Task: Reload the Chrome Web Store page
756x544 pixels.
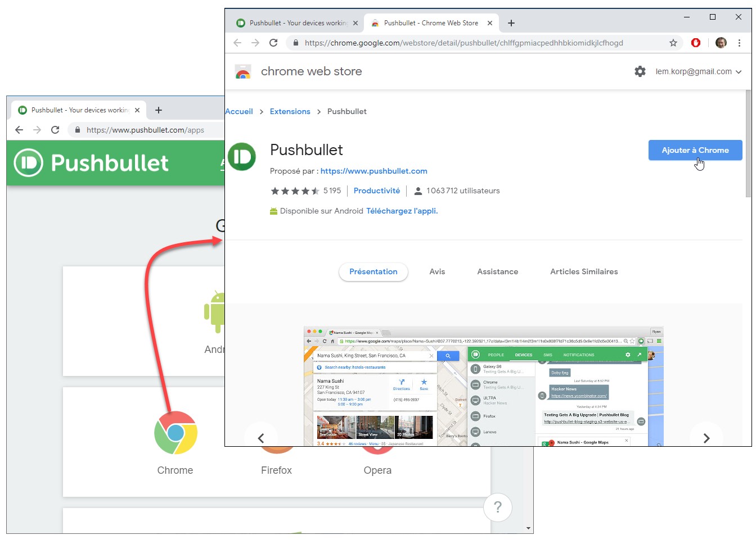Action: [273, 43]
